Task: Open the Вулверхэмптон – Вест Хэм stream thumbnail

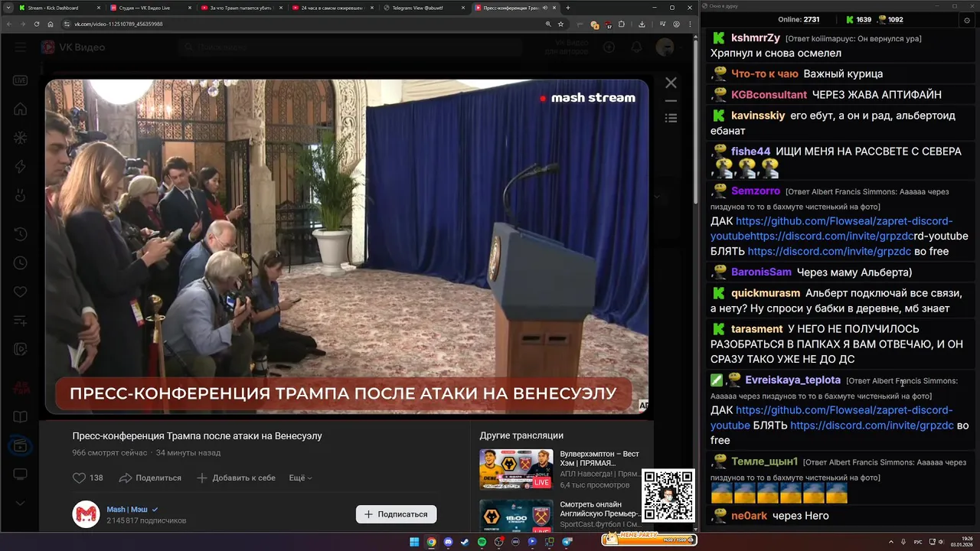Action: [x=516, y=468]
